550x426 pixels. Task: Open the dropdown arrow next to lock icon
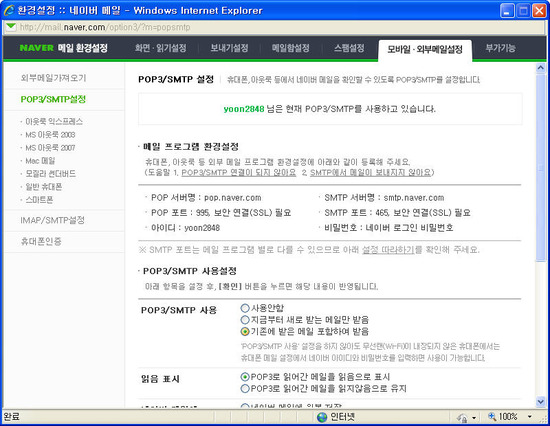[474, 418]
